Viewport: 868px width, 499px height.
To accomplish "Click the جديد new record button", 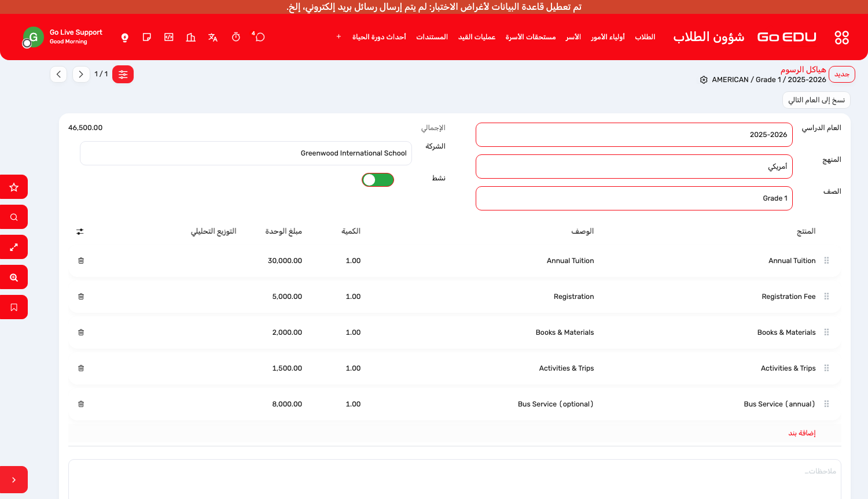I will 842,74.
